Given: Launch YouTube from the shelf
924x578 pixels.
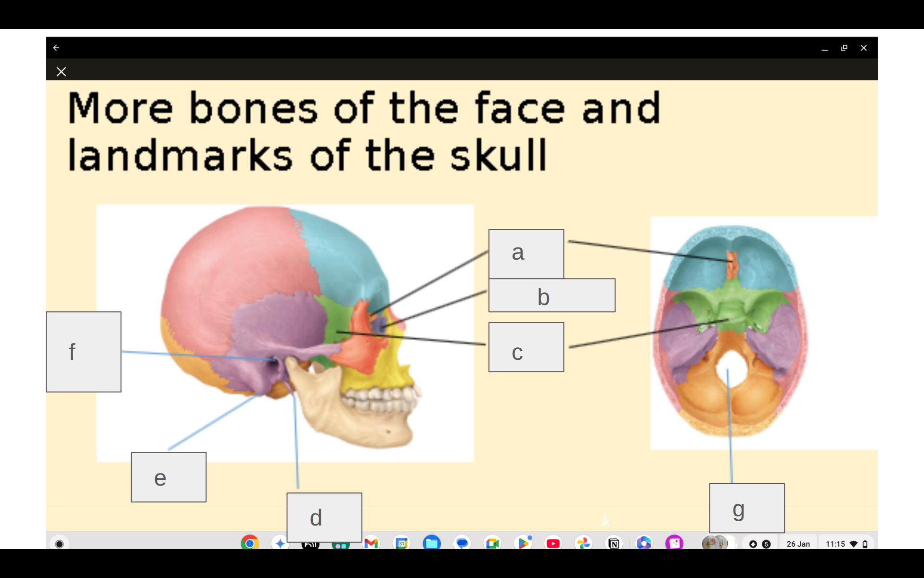Looking at the screenshot, I should 553,543.
